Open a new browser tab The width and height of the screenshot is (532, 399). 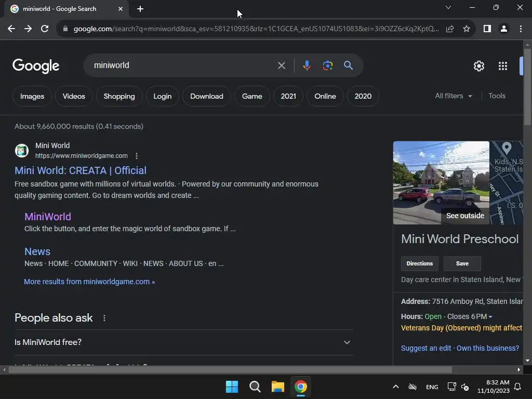tap(140, 9)
